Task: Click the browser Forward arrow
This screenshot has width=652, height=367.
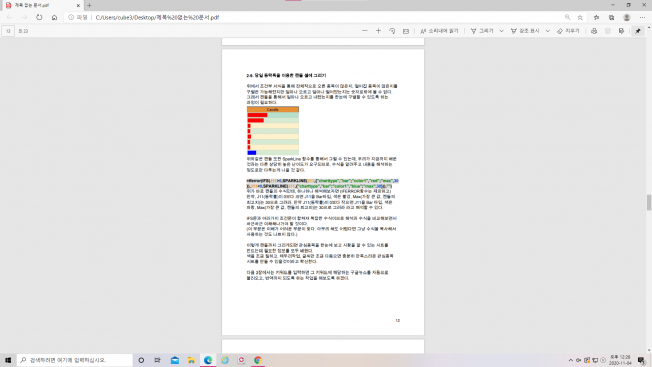Action: coord(25,17)
